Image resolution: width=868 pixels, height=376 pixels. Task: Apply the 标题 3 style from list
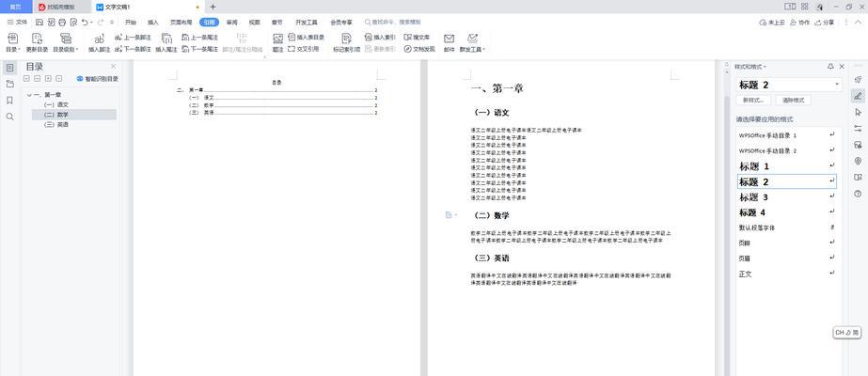786,196
